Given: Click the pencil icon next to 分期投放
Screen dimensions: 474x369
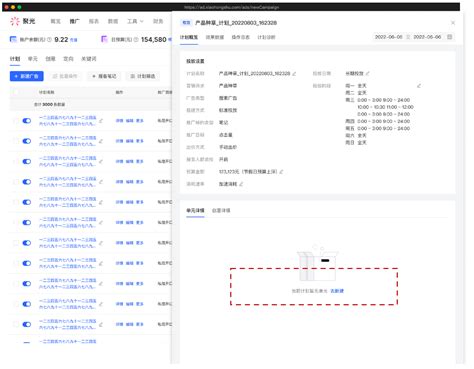Looking at the screenshot, I should (x=368, y=73).
